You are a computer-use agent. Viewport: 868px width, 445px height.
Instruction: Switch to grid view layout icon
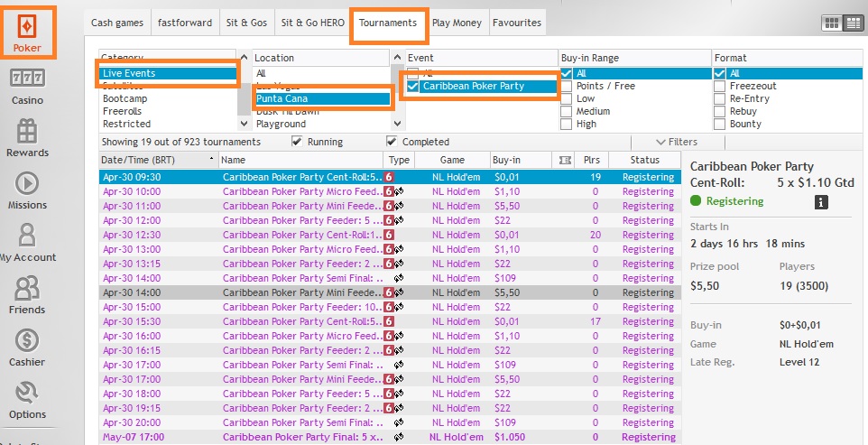832,23
